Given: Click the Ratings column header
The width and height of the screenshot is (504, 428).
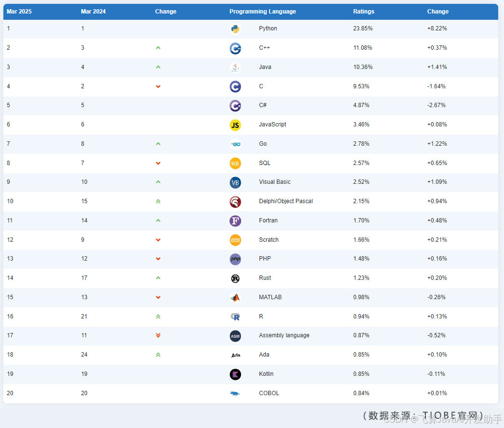Looking at the screenshot, I should click(x=364, y=11).
